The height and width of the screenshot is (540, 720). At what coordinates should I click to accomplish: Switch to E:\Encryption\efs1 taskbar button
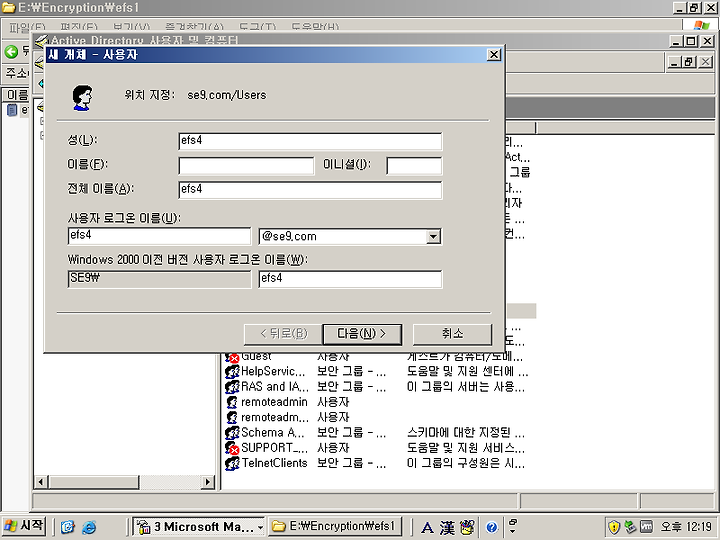point(335,526)
